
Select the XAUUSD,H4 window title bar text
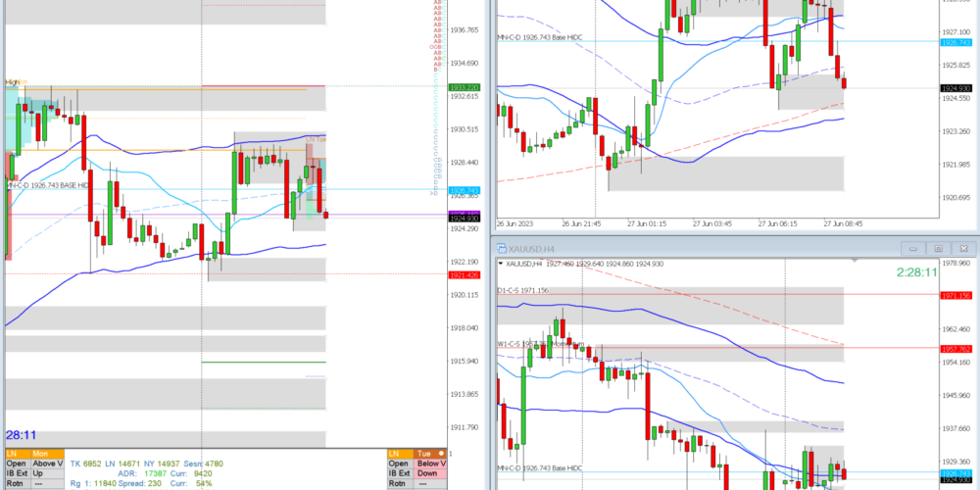pos(532,249)
